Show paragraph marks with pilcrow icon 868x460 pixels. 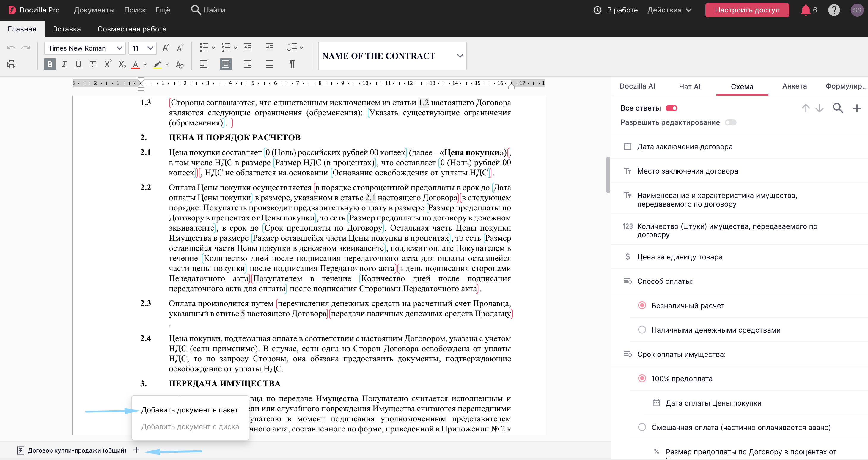[x=292, y=64]
